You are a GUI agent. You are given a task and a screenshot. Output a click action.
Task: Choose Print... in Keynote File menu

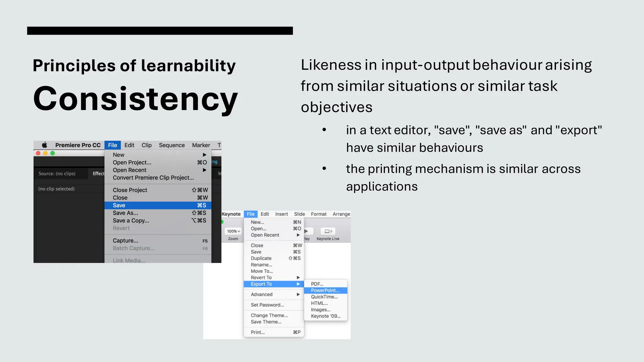tap(274, 332)
